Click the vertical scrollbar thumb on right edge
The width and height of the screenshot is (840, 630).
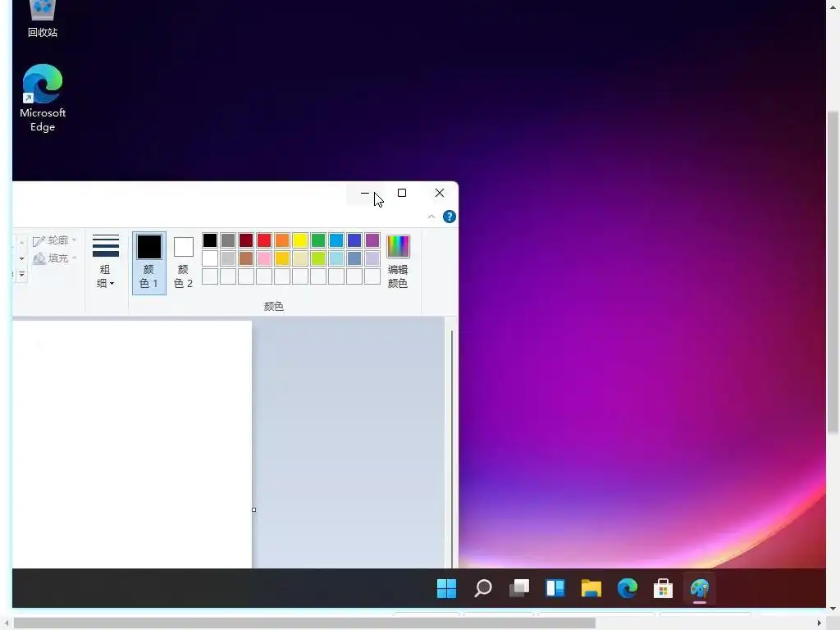(833, 272)
